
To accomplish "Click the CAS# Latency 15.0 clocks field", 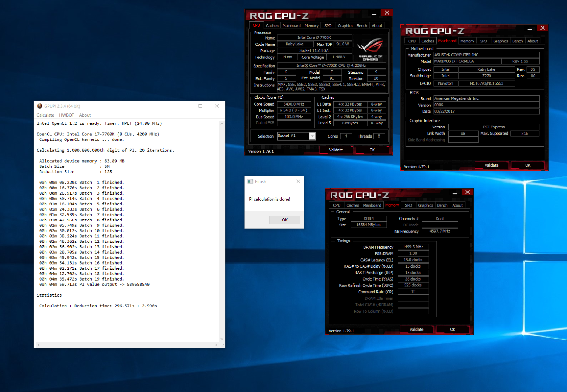I will (x=413, y=260).
